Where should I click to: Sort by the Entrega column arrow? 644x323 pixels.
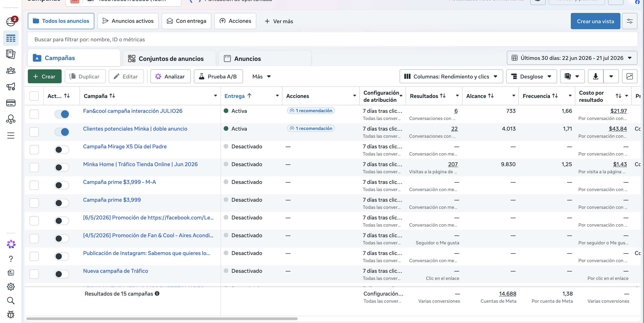coord(249,96)
